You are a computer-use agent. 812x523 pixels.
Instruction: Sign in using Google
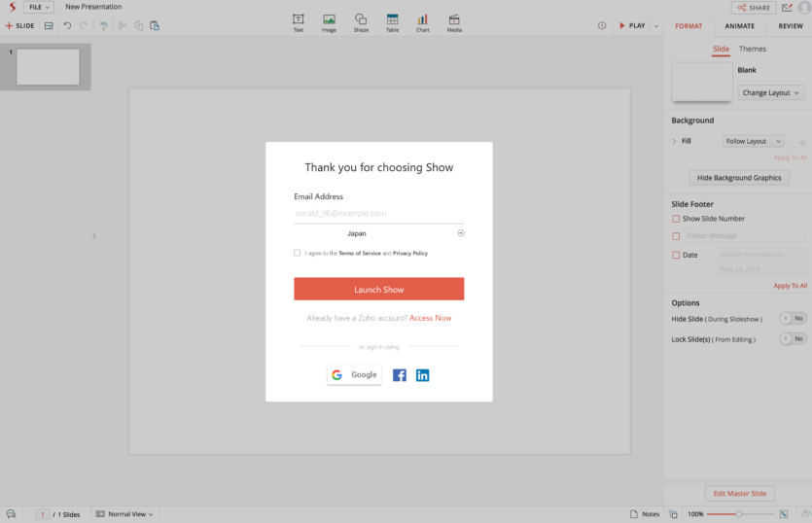pyautogui.click(x=354, y=375)
